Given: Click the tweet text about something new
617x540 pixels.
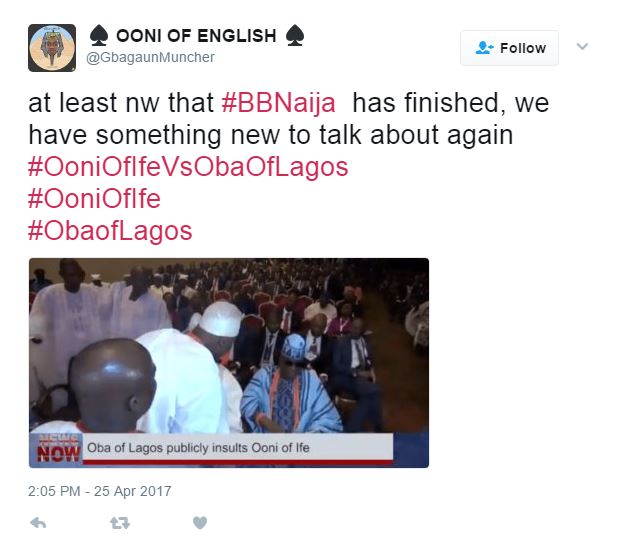Looking at the screenshot, I should point(271,135).
